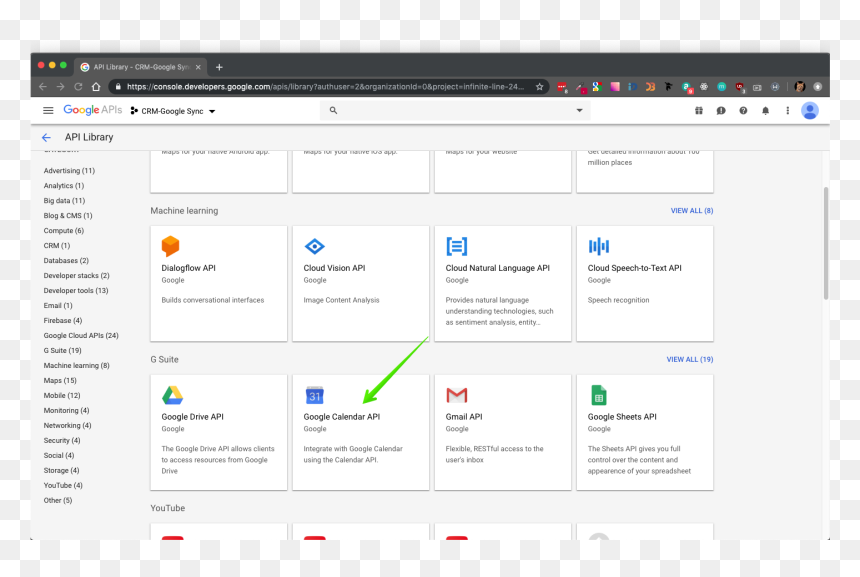This screenshot has height=577, width=860.
Task: Filter by Compute (6) category
Action: point(64,230)
